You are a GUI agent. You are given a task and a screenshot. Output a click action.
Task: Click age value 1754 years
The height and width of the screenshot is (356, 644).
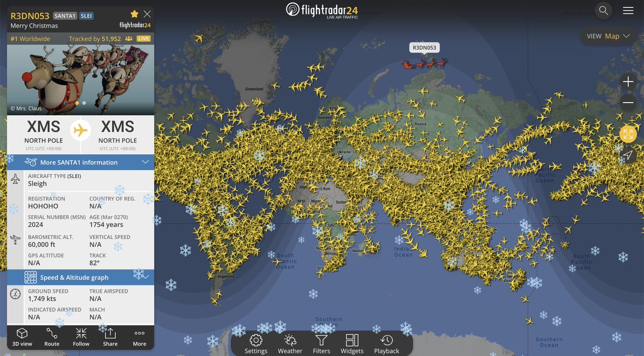106,225
